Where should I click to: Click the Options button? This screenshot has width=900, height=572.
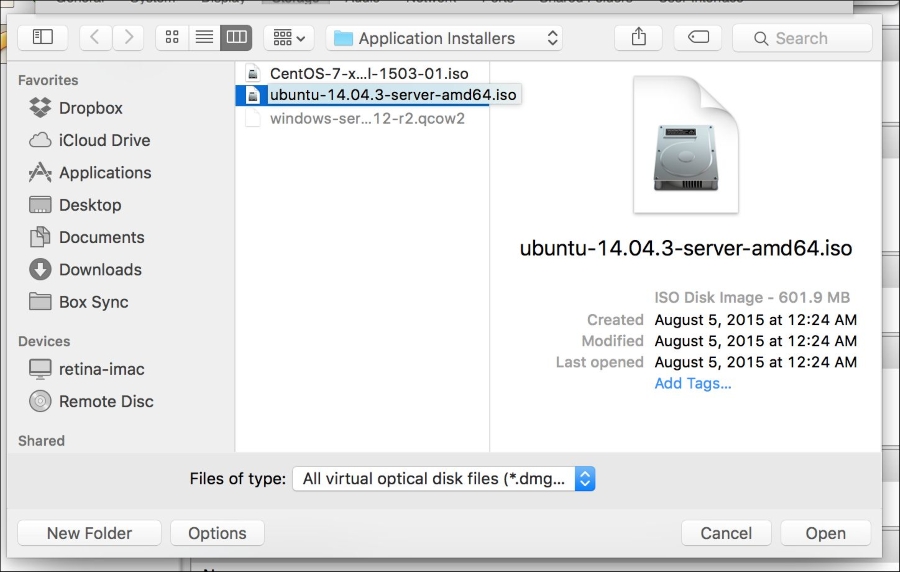pyautogui.click(x=218, y=533)
